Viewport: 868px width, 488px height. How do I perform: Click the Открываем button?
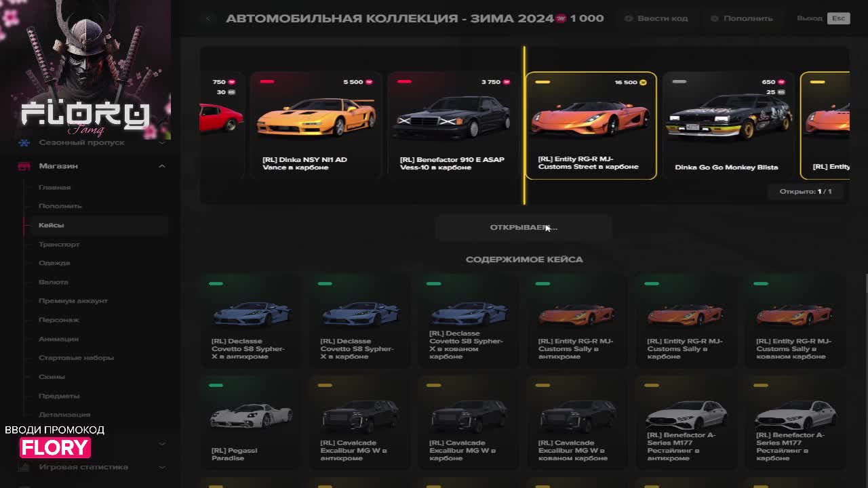524,228
